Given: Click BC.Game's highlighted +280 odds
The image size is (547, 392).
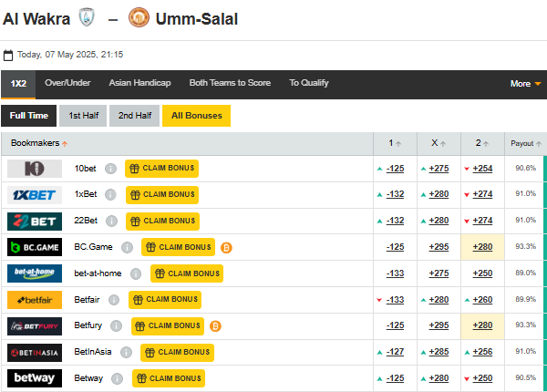Looking at the screenshot, I should click(x=482, y=247).
